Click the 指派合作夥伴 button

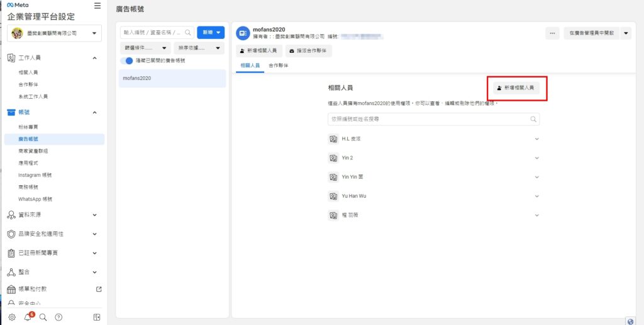308,50
